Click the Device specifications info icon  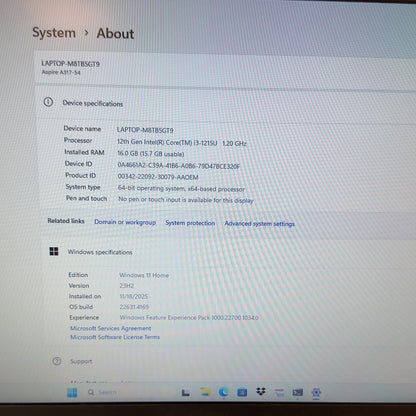tap(48, 102)
